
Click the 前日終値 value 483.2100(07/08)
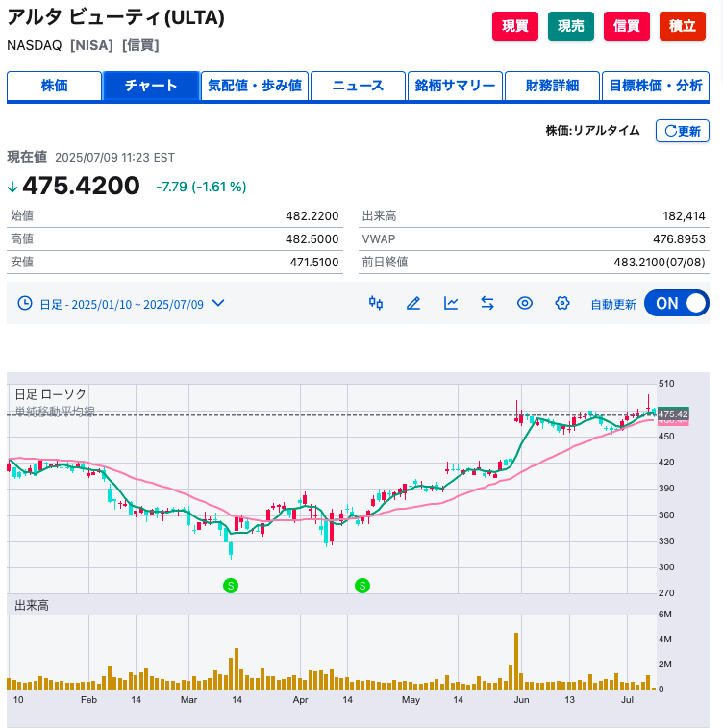click(660, 262)
